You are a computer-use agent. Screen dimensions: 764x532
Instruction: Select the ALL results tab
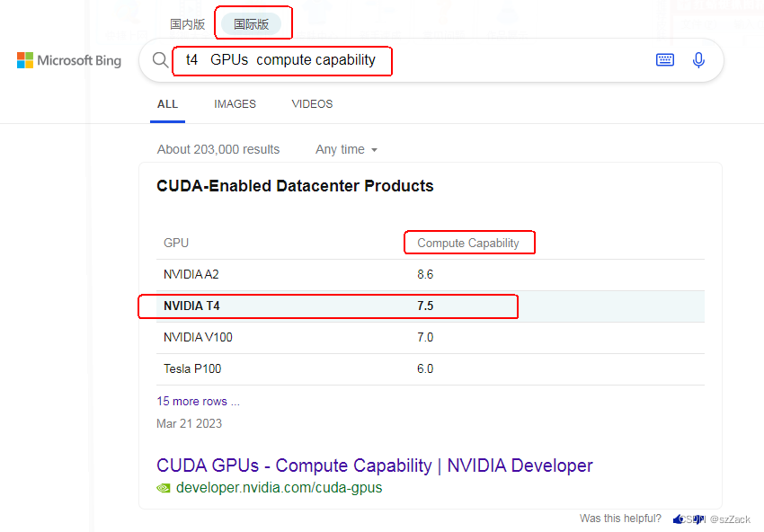coord(167,104)
